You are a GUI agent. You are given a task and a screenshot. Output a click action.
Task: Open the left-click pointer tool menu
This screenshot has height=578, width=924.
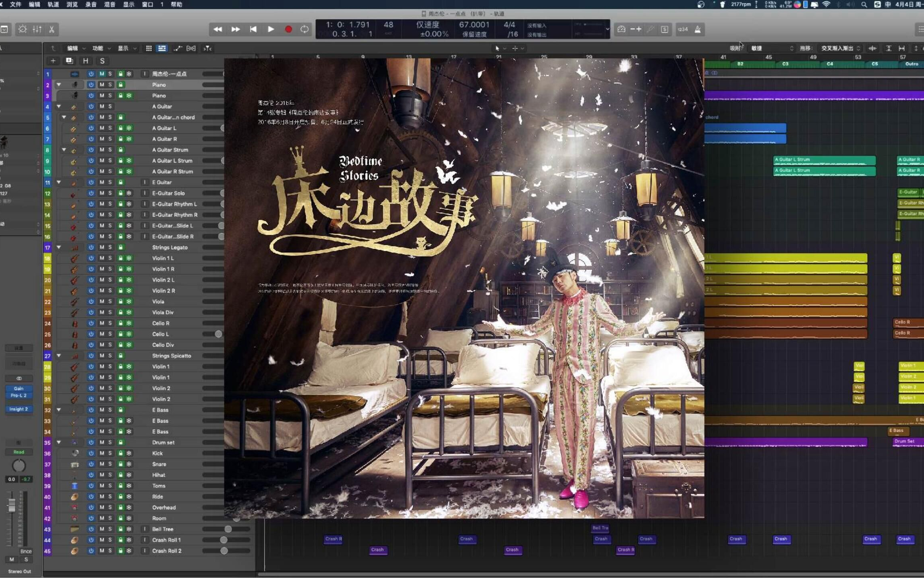coord(500,48)
